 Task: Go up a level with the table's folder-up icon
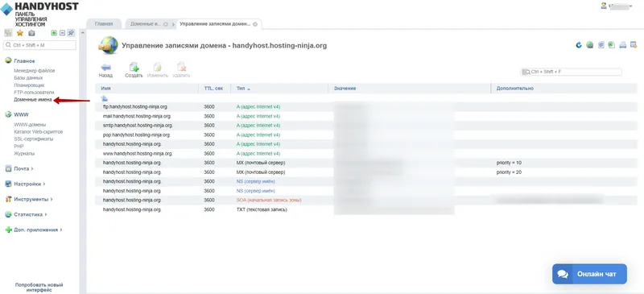click(x=105, y=98)
